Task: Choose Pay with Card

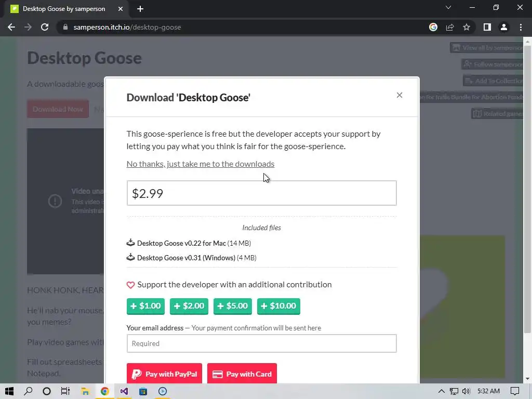Action: click(x=242, y=374)
